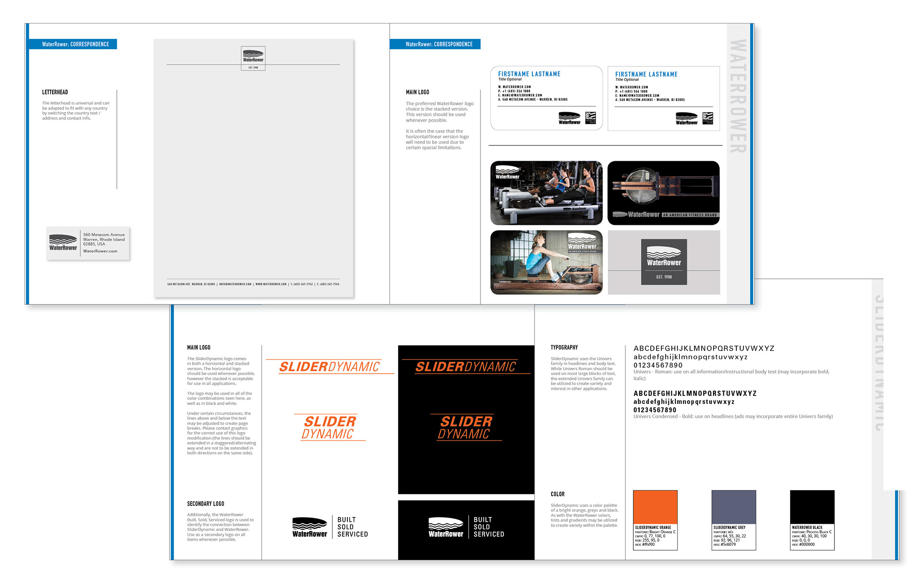The width and height of the screenshot is (924, 583).
Task: Open the left page WaterRower: CORRESPONDENCE tab
Action: click(76, 44)
